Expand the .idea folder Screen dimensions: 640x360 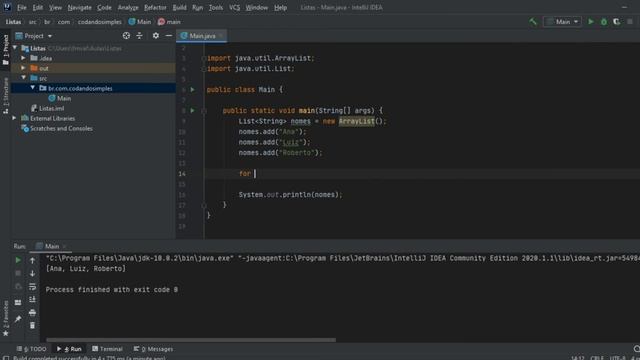(x=23, y=58)
